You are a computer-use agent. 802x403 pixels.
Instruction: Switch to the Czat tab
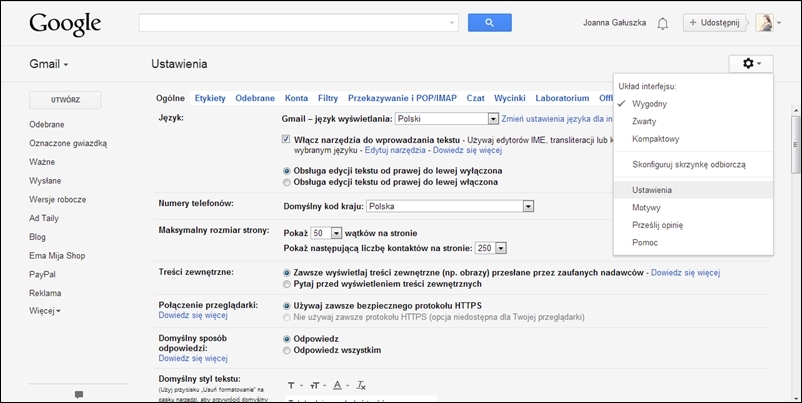point(475,98)
